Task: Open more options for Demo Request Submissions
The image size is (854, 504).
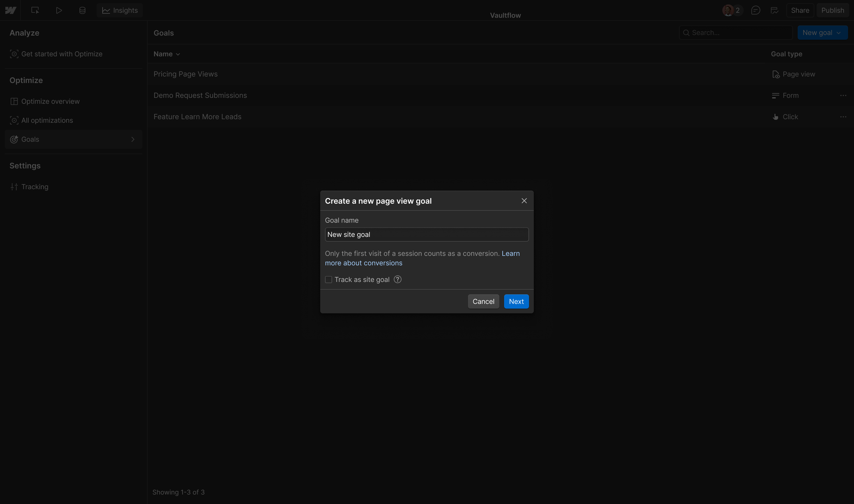Action: click(843, 95)
